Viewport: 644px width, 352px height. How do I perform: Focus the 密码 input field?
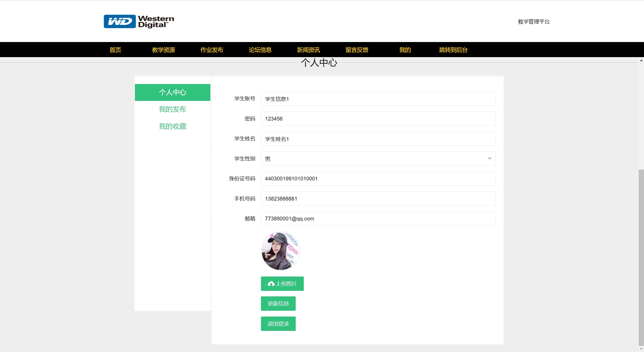pyautogui.click(x=378, y=119)
